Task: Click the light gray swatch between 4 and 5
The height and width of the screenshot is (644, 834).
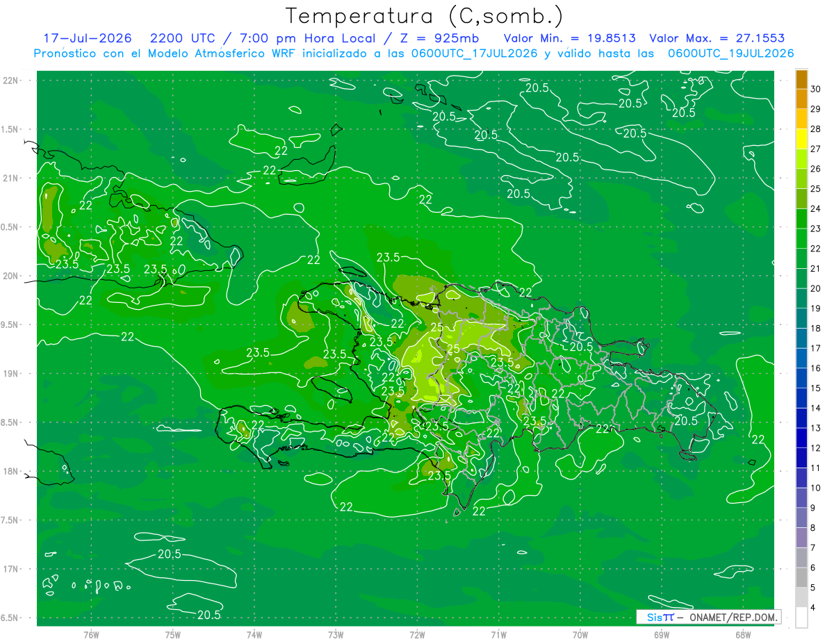Action: click(x=801, y=597)
